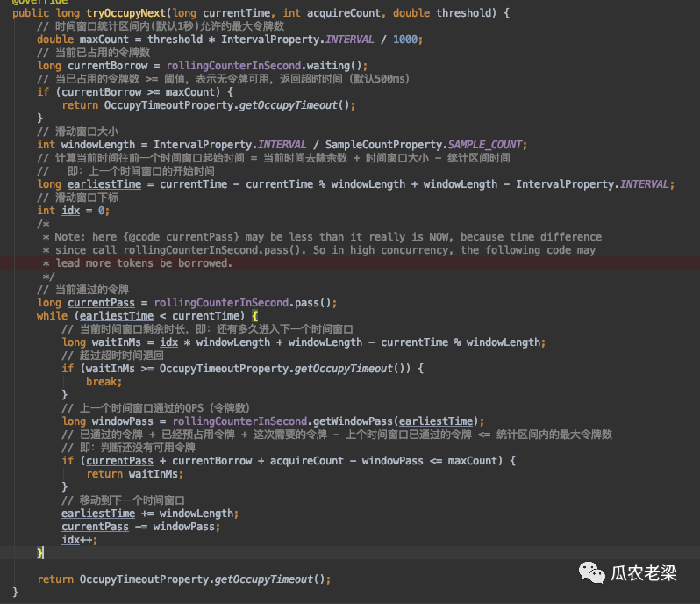Click the 'return waitInMs;' statement
Viewport: 700px width, 604px height.
pos(135,474)
